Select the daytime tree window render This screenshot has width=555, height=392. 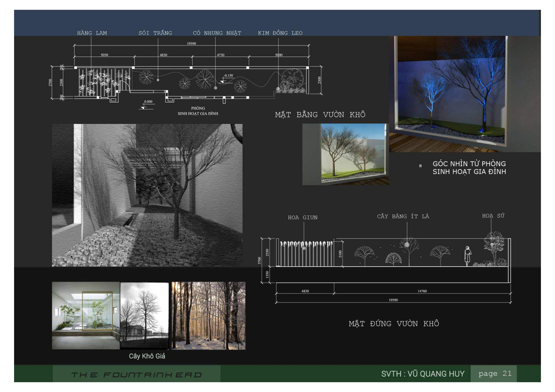point(346,155)
